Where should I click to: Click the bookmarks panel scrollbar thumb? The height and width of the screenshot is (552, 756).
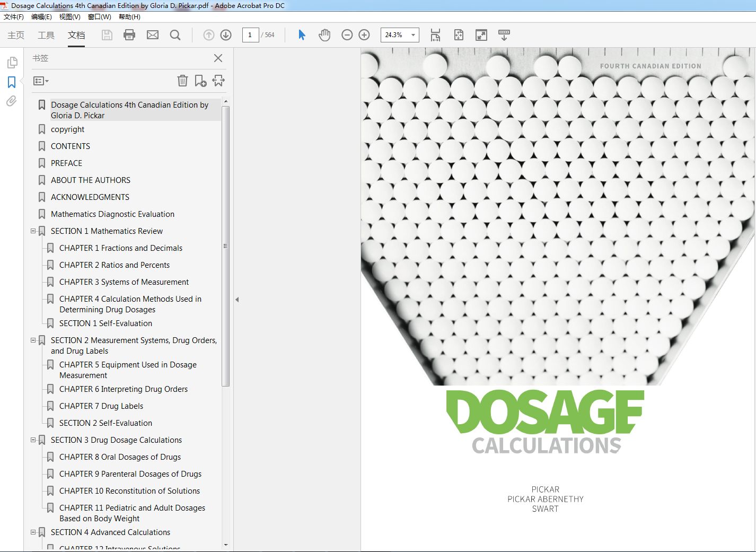click(226, 246)
